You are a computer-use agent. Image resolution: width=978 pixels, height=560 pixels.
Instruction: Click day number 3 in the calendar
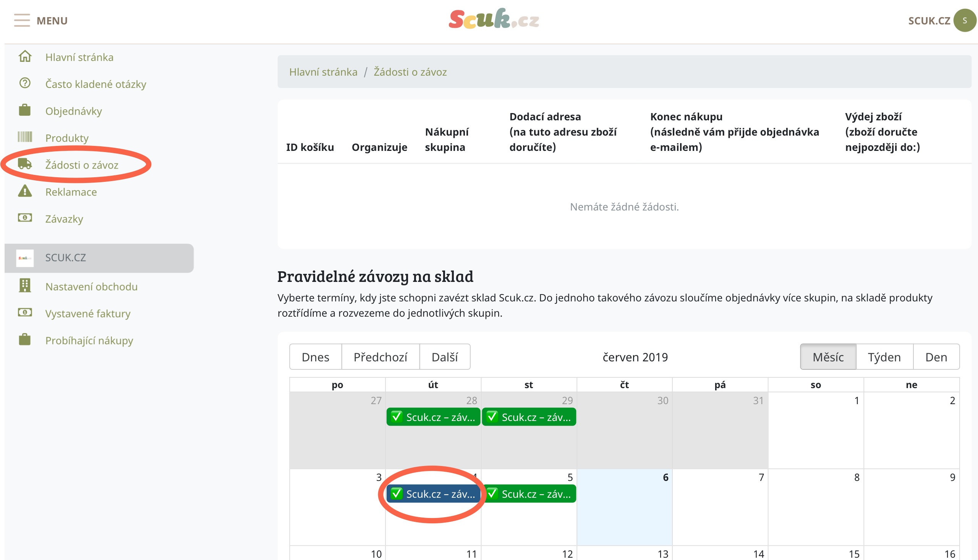pyautogui.click(x=379, y=477)
